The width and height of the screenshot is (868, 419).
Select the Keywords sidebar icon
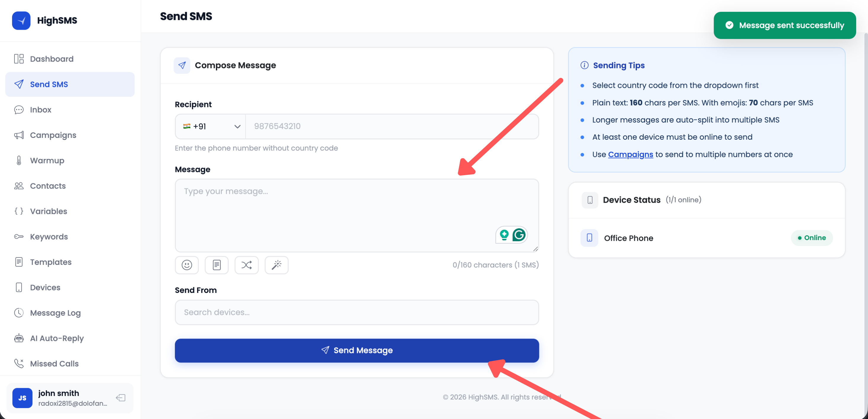(x=19, y=237)
